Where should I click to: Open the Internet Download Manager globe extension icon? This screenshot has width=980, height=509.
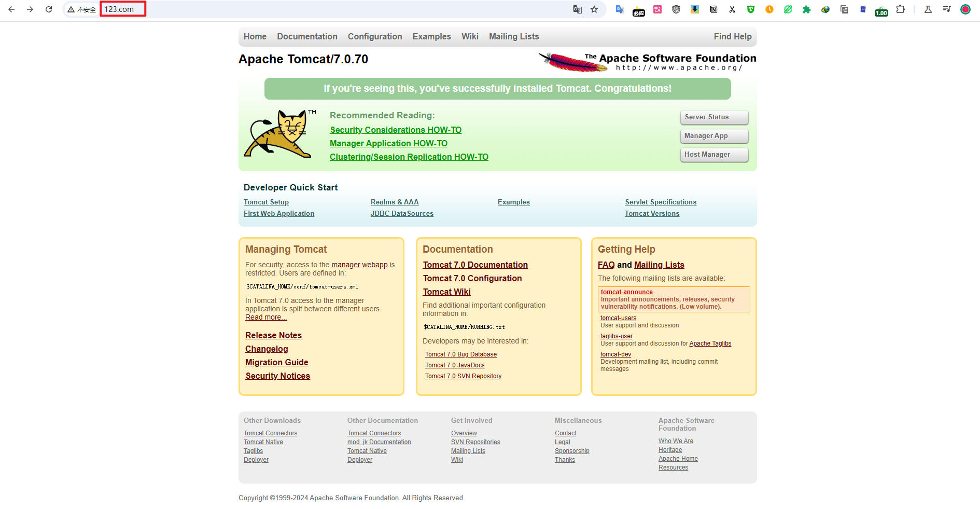(x=825, y=9)
